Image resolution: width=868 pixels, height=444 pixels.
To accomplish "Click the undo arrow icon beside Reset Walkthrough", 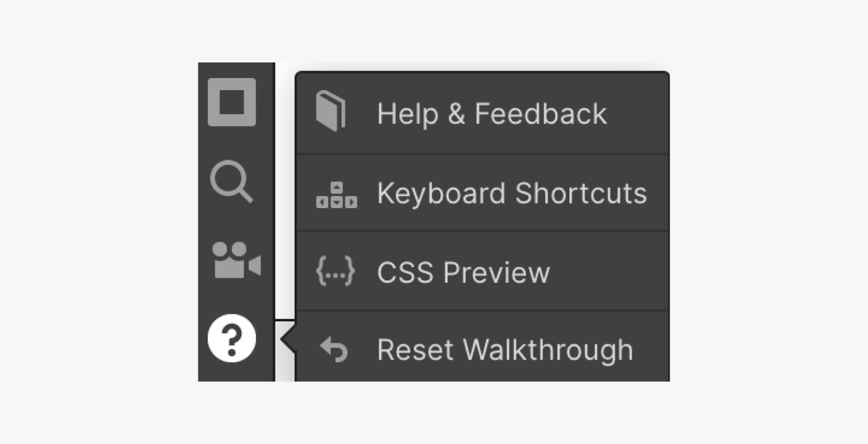I will [x=334, y=350].
